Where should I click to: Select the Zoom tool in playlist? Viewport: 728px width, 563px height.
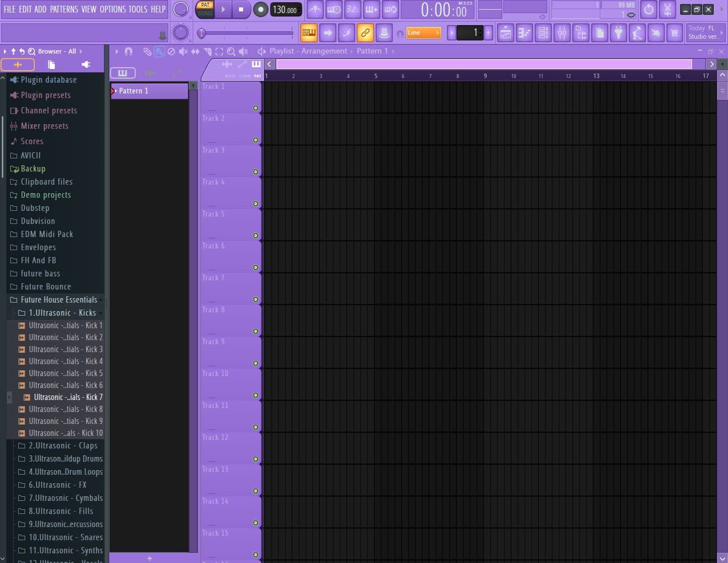coord(231,51)
